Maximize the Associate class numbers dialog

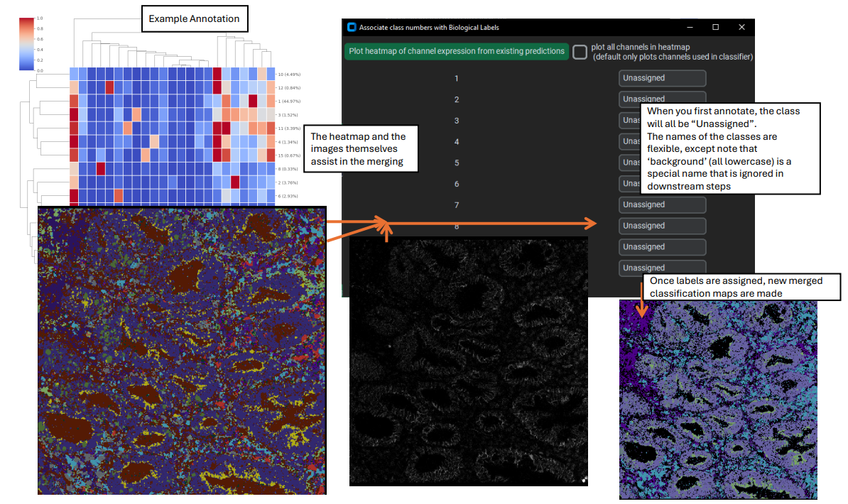tap(715, 27)
